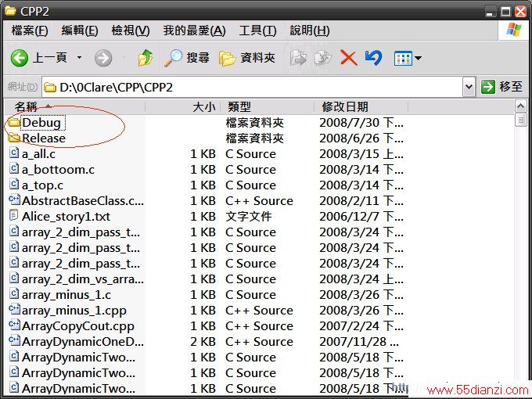Sort by the 名稱 Name column header

coord(74,107)
